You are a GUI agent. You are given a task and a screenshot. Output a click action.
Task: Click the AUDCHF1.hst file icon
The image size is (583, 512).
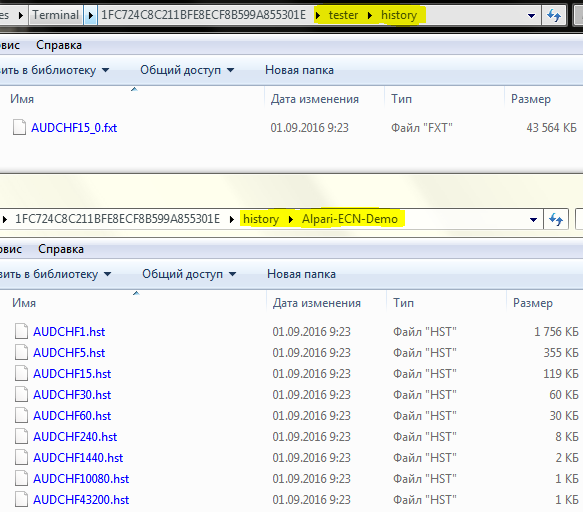click(x=22, y=331)
